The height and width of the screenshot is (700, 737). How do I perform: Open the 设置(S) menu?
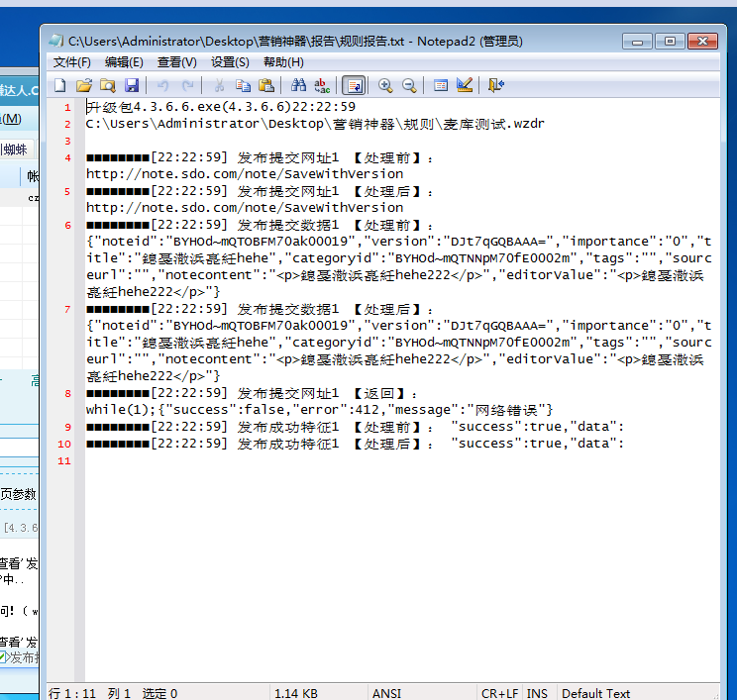coord(230,62)
